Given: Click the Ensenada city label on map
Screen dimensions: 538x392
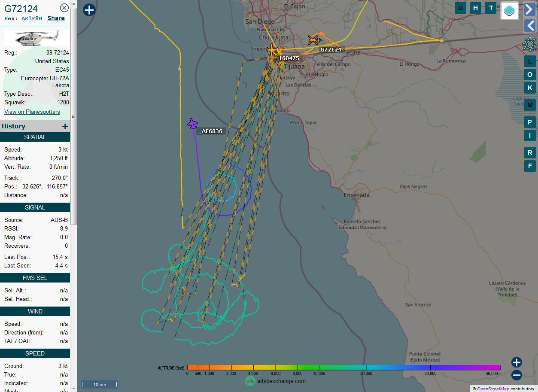Looking at the screenshot, I should (356, 195).
